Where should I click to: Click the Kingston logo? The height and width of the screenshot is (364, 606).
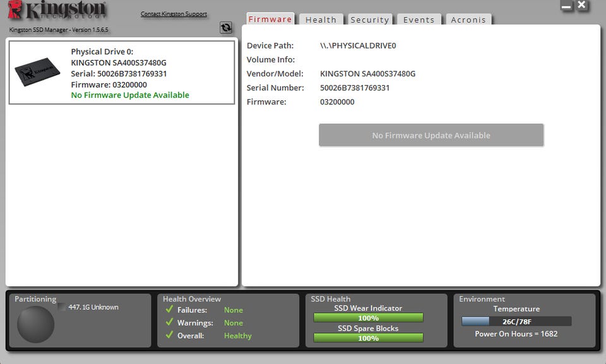57,11
